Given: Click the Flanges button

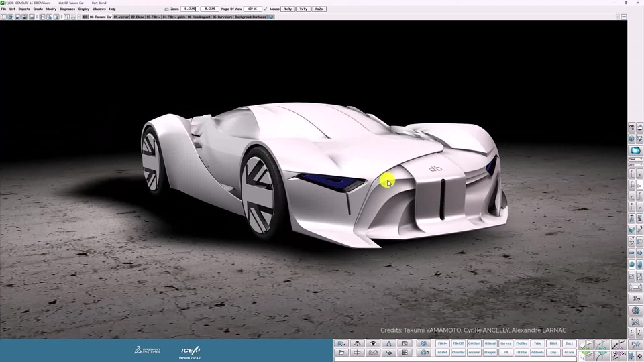Looking at the screenshot, I should (490, 352).
